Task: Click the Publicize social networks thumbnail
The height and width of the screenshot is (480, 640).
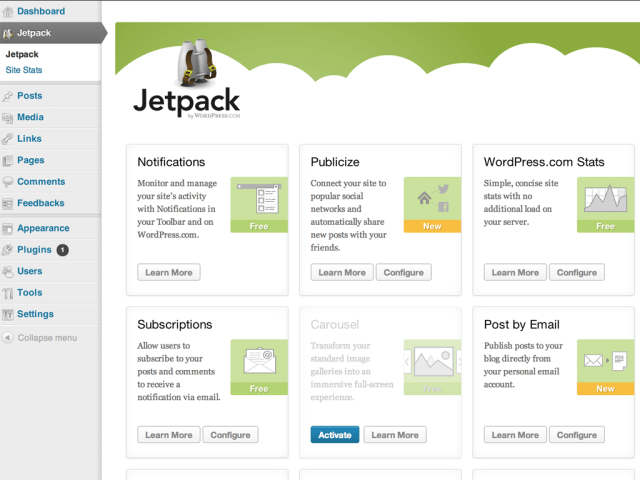Action: click(432, 205)
